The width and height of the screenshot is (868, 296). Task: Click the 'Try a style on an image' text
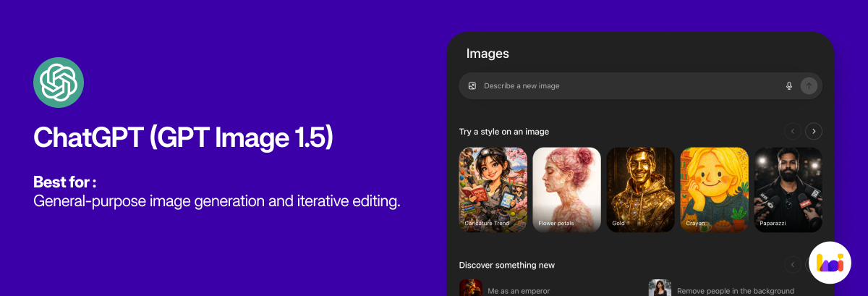pos(504,132)
